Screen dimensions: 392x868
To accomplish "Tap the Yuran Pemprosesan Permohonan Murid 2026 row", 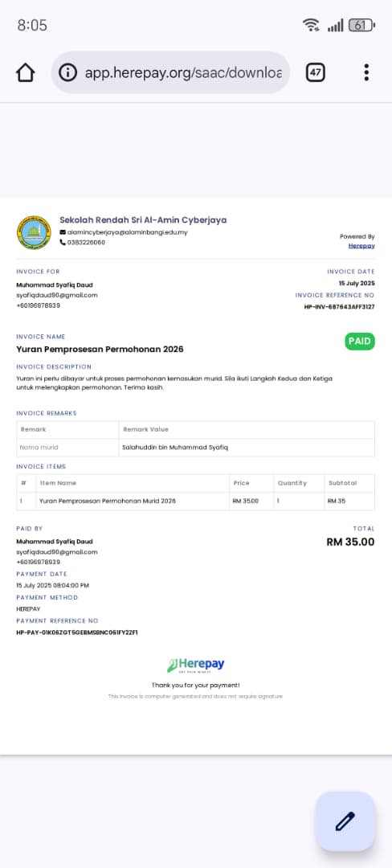I will [x=196, y=501].
